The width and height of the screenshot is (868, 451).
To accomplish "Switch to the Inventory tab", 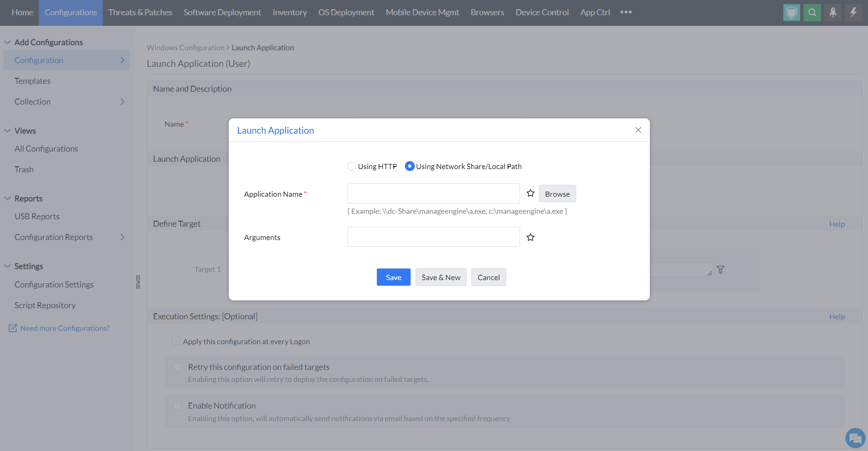I will pos(289,12).
